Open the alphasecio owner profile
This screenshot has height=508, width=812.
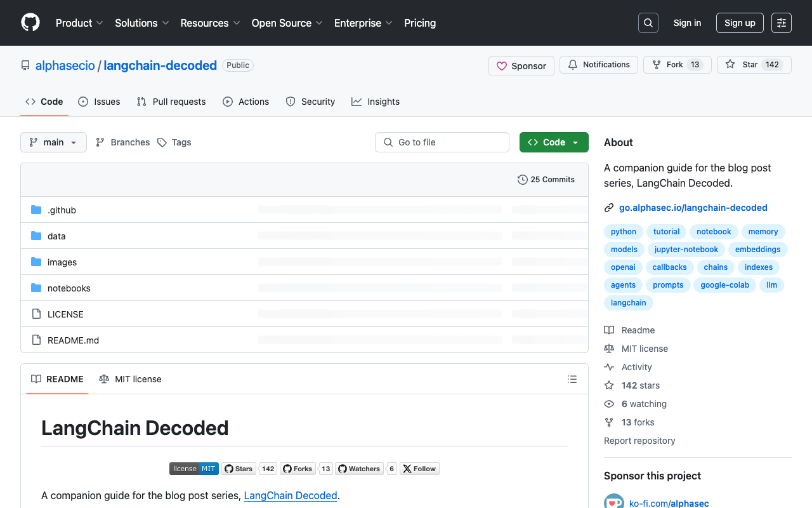[65, 65]
